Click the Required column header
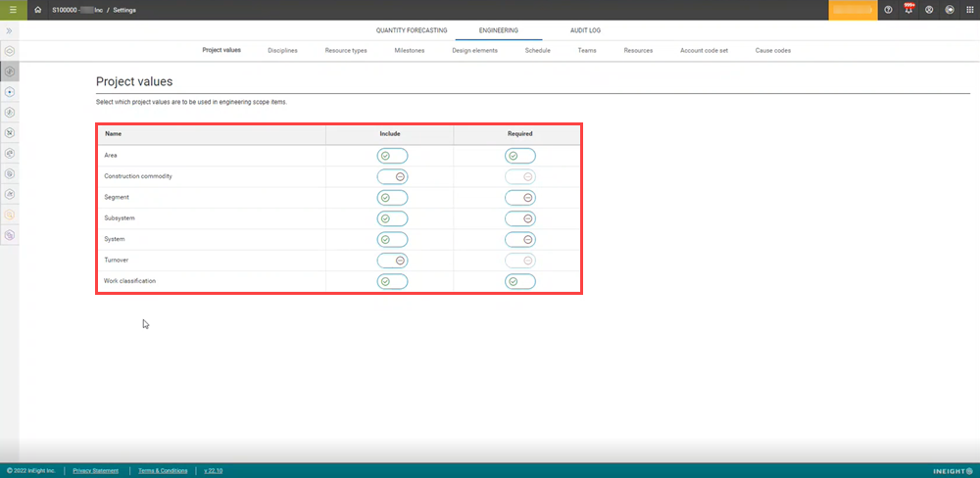The height and width of the screenshot is (478, 980). tap(520, 134)
